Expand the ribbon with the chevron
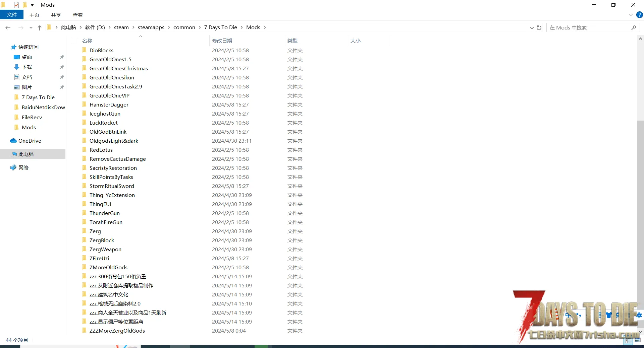644x348 pixels. point(631,15)
